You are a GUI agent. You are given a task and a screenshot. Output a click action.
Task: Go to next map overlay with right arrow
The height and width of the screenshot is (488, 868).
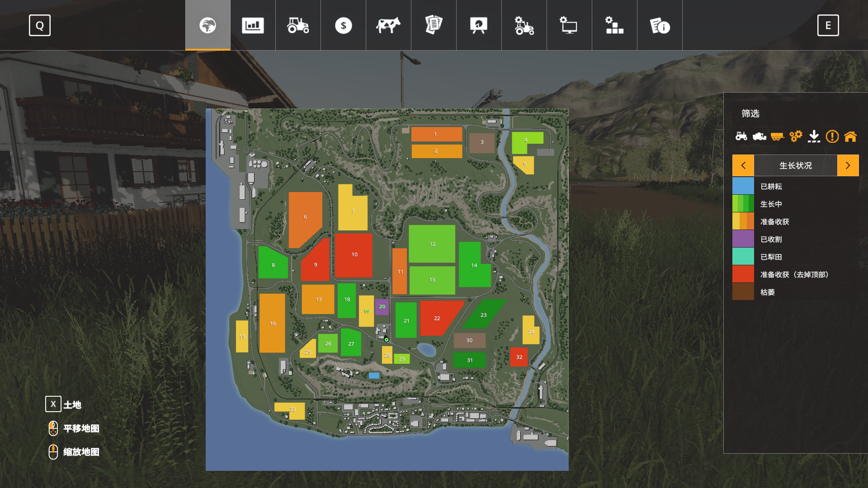tap(848, 165)
